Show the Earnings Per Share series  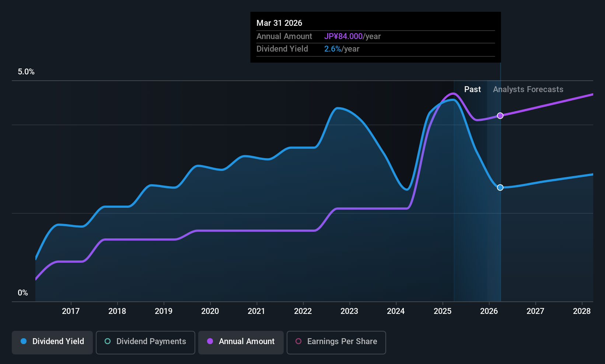coord(336,342)
